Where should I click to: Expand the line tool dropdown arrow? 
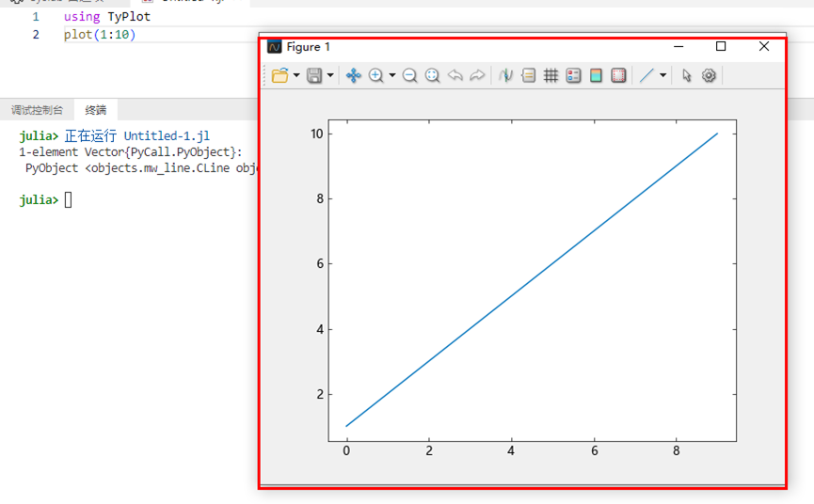tap(662, 76)
